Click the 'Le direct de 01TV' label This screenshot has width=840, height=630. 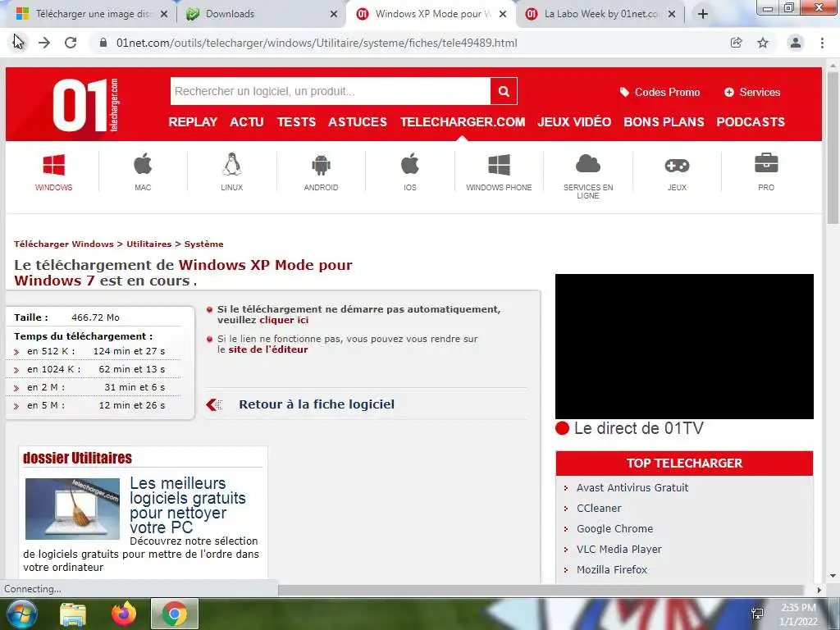pyautogui.click(x=638, y=428)
